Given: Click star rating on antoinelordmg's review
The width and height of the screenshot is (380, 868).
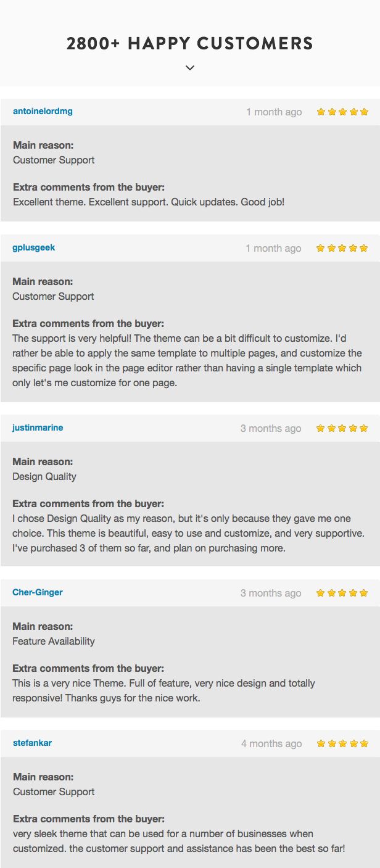Looking at the screenshot, I should (342, 112).
